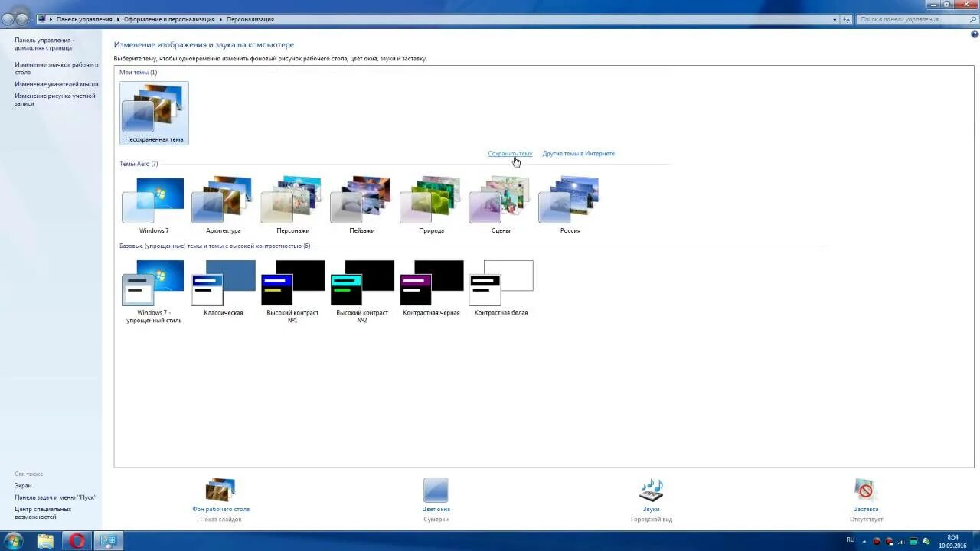Click the address bar refresh button
This screenshot has width=980, height=551.
(847, 19)
